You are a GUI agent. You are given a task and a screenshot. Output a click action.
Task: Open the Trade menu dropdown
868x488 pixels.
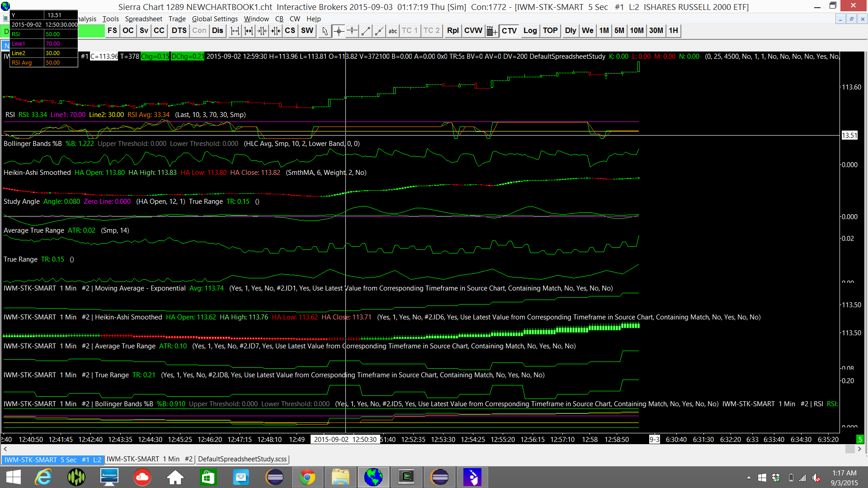[x=177, y=19]
